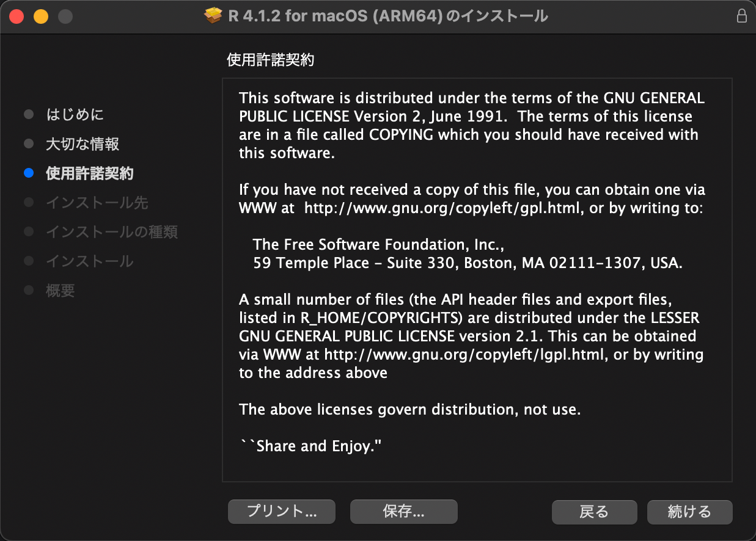Image resolution: width=756 pixels, height=541 pixels.
Task: Select the はじめに step in sidebar
Action: click(x=75, y=114)
